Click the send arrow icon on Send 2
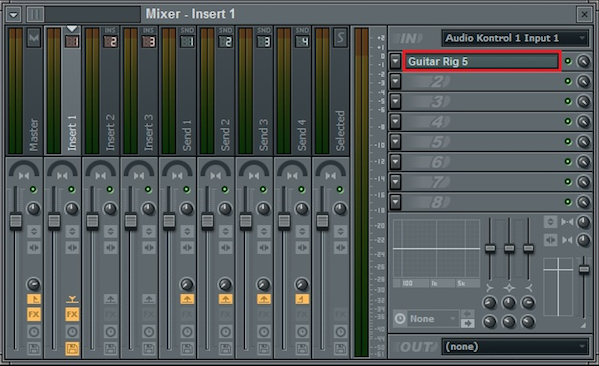 click(x=225, y=299)
